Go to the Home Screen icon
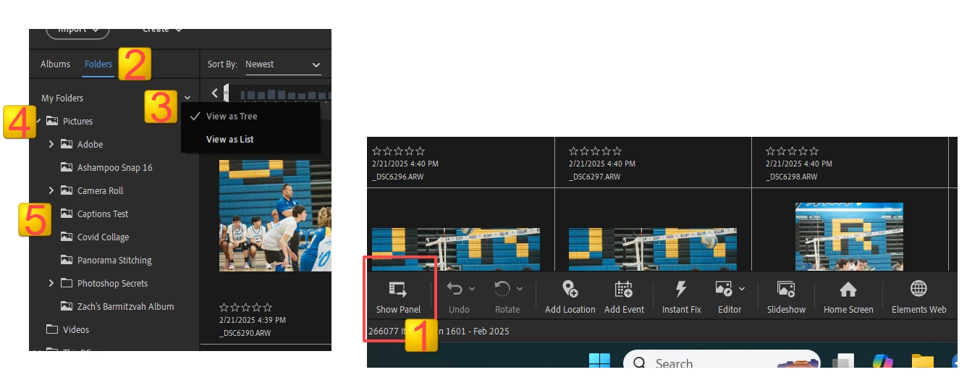 848,290
